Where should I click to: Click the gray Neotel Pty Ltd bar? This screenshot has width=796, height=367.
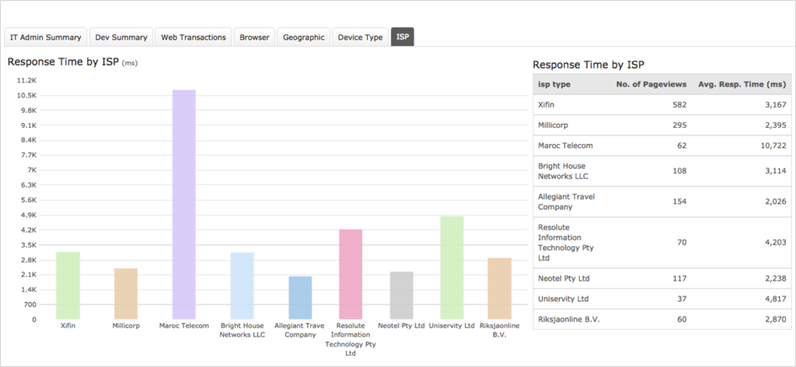[402, 295]
